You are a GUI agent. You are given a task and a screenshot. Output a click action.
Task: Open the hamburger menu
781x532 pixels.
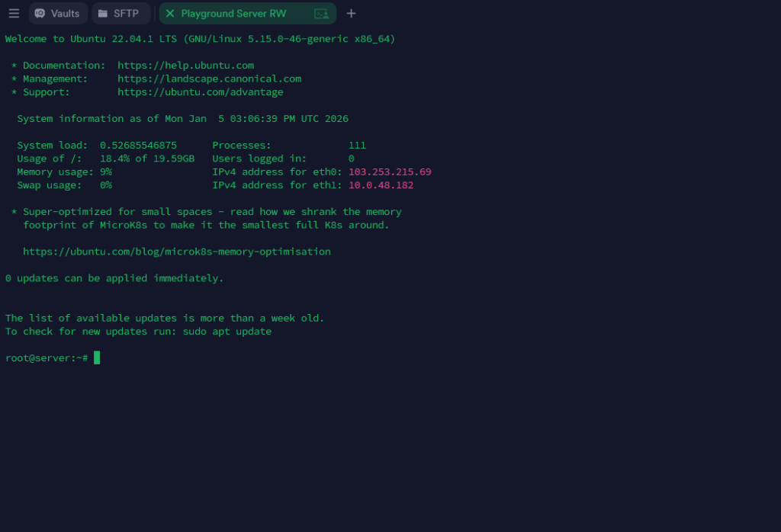[x=14, y=13]
